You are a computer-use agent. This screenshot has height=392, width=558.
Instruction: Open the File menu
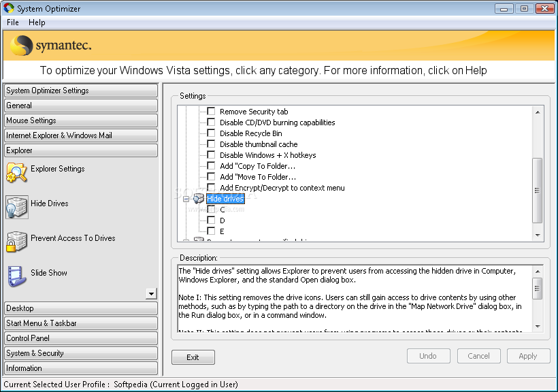click(x=13, y=22)
